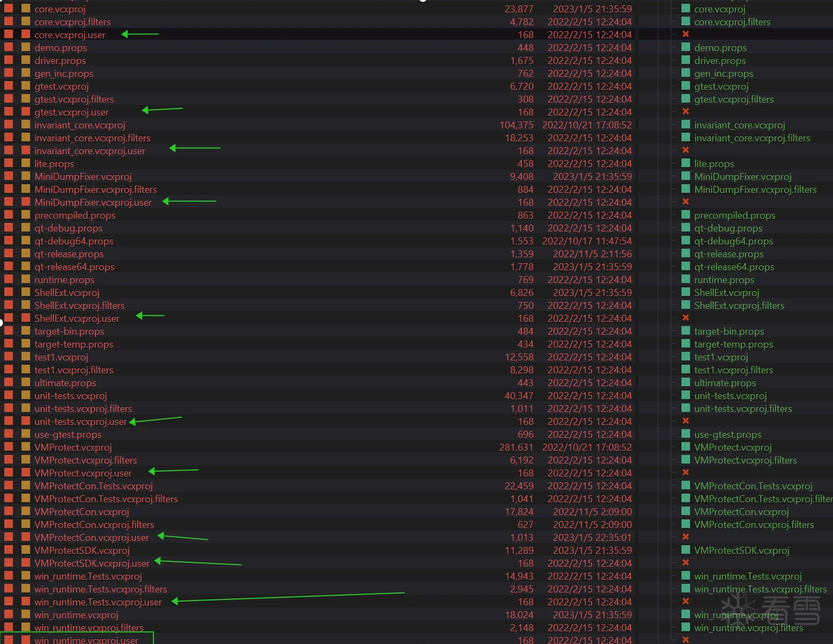Image resolution: width=833 pixels, height=644 pixels.
Task: Select VMProtect.vcxproj.filters in the right pane
Action: 745,460
